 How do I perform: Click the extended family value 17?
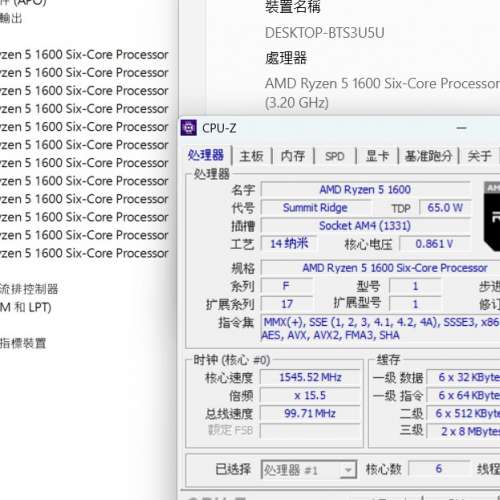click(x=287, y=304)
